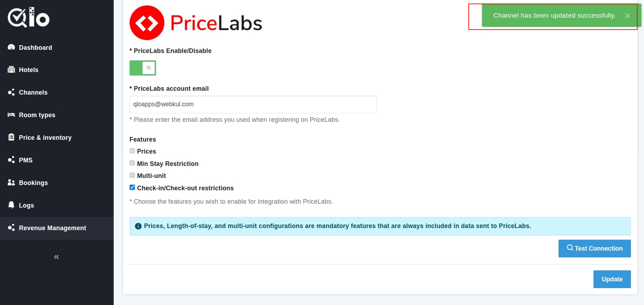Open the PMS menu item
Image resolution: width=644 pixels, height=305 pixels.
pyautogui.click(x=25, y=160)
